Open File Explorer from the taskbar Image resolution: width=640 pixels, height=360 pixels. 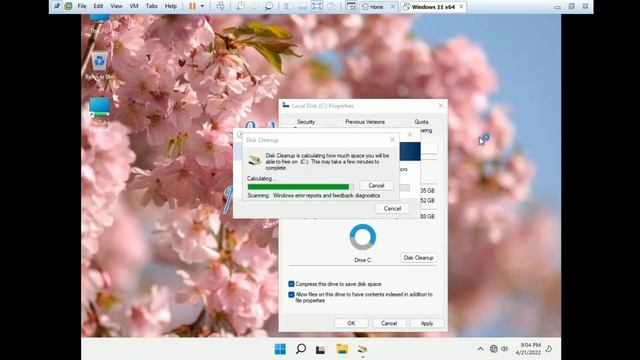pyautogui.click(x=342, y=349)
